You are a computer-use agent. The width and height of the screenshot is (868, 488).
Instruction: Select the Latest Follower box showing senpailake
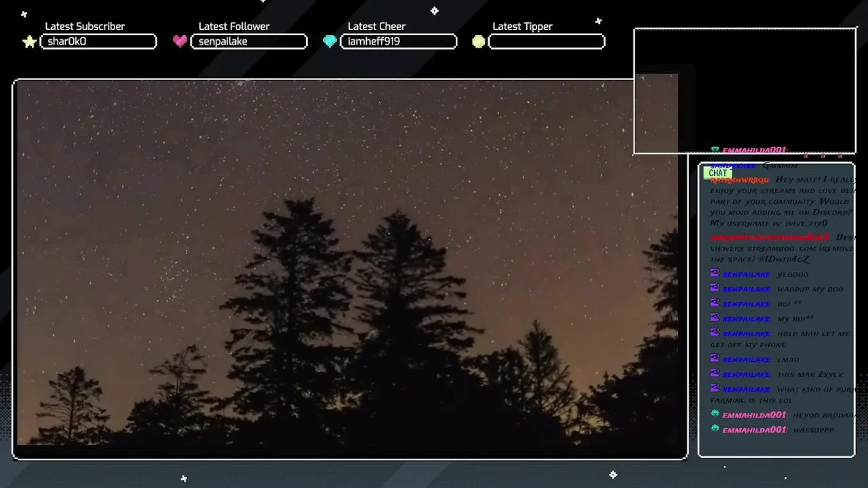click(x=249, y=41)
